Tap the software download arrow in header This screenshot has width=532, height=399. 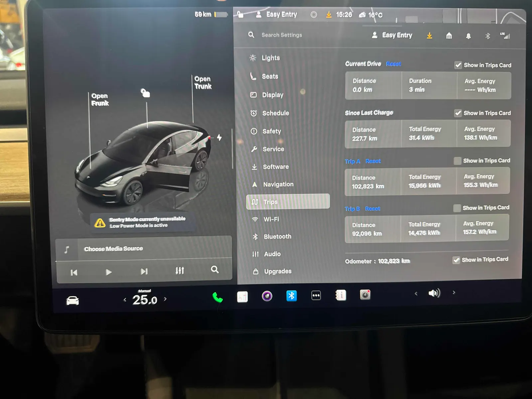429,35
